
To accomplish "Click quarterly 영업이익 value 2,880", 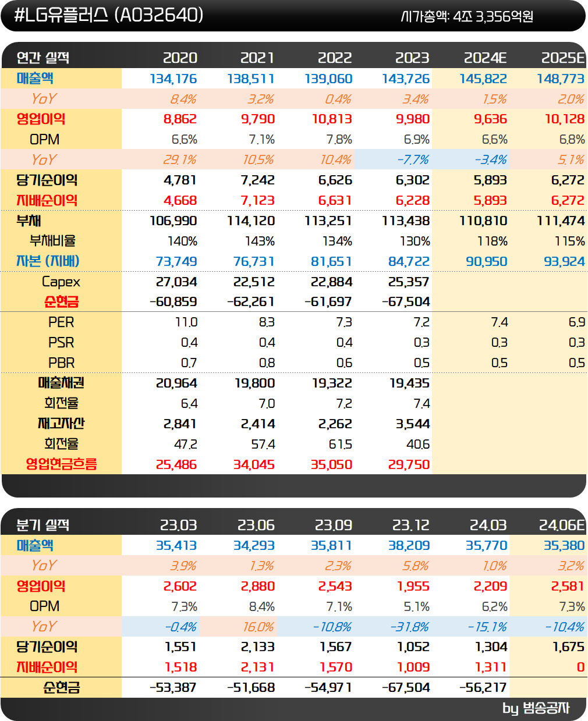I will tap(258, 586).
